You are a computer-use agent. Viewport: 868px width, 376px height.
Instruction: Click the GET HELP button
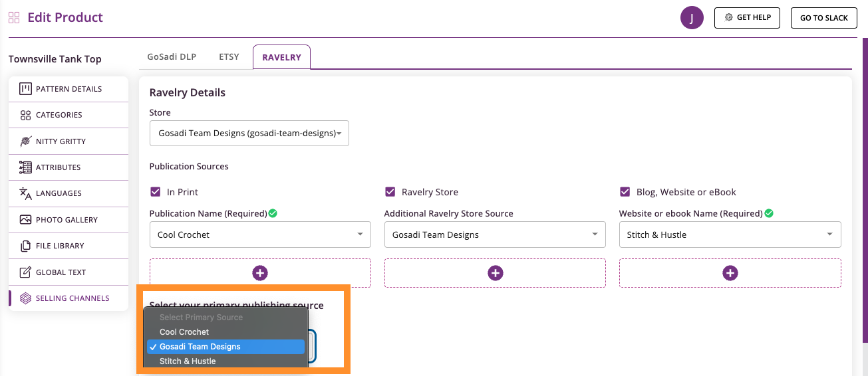[747, 18]
